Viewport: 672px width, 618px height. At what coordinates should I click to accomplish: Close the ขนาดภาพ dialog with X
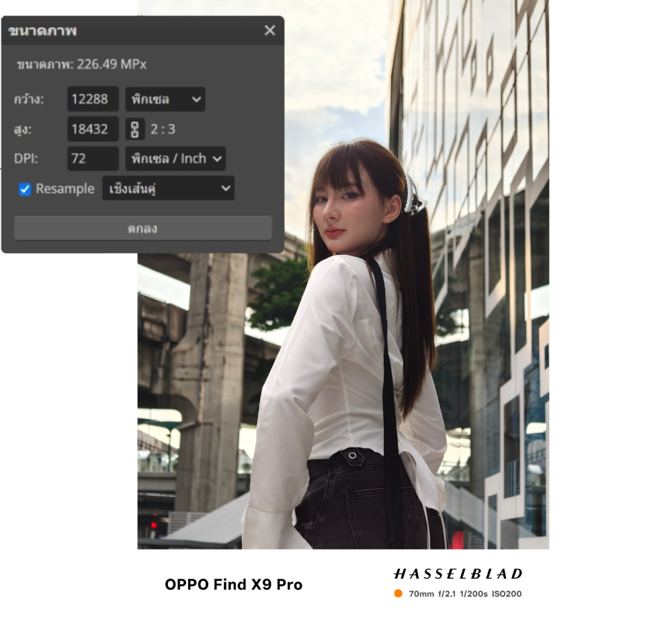[x=269, y=30]
